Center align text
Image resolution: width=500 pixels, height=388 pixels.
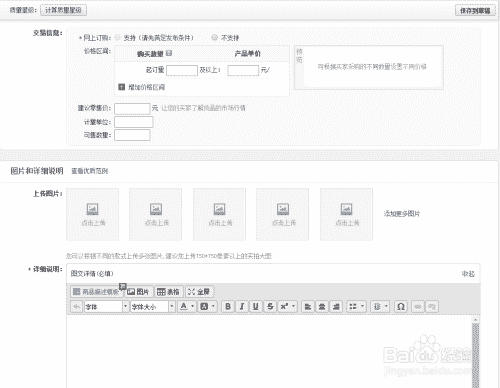[322, 306]
